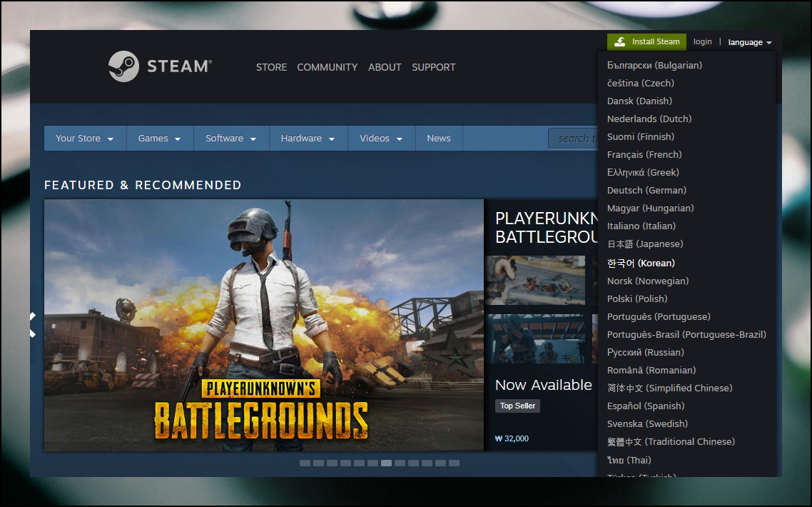812x507 pixels.
Task: Open the PUBG bridge screenshot thumbnail
Action: click(x=535, y=338)
